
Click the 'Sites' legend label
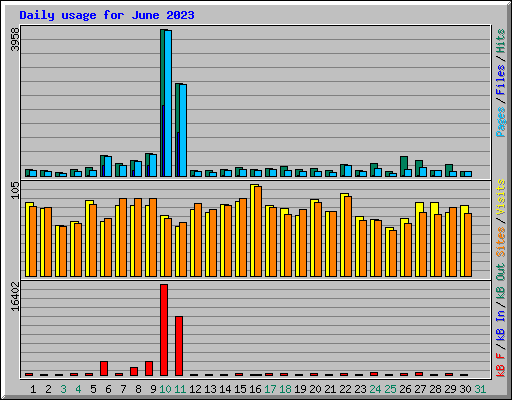(500, 241)
